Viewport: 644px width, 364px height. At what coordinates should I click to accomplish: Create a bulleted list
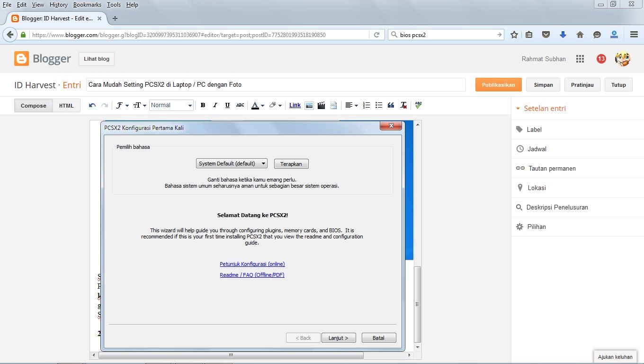(379, 105)
